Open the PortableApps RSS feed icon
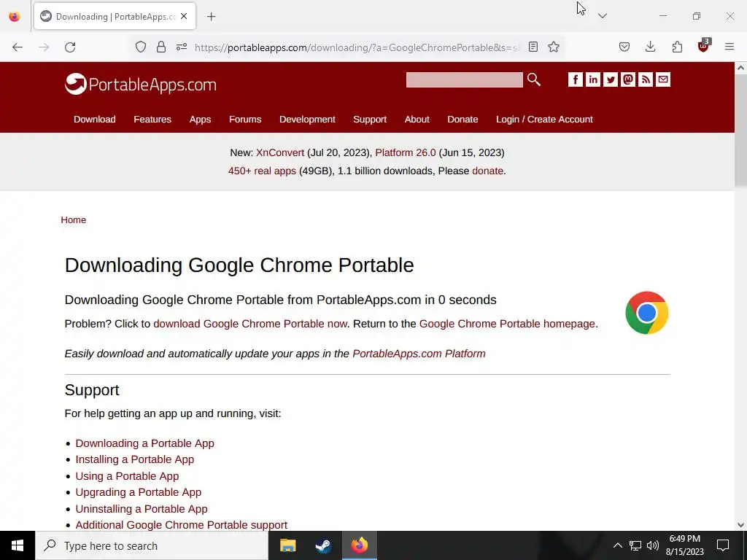Image resolution: width=747 pixels, height=560 pixels. pos(646,79)
